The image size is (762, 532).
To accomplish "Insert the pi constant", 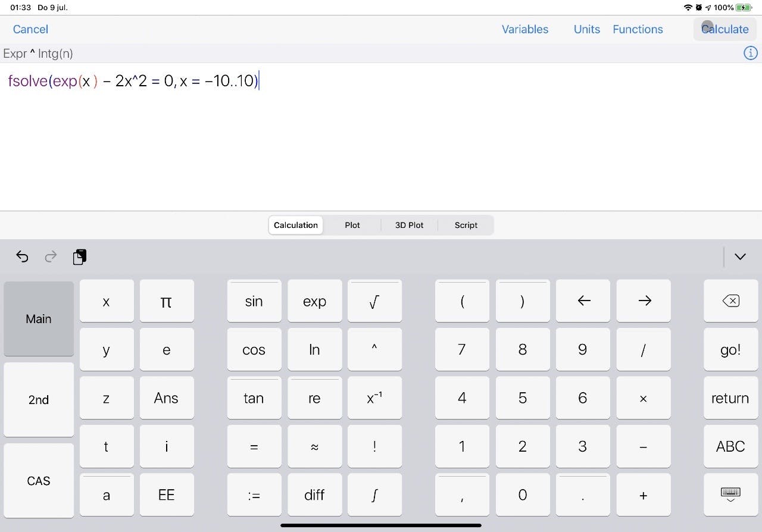I will pyautogui.click(x=167, y=301).
